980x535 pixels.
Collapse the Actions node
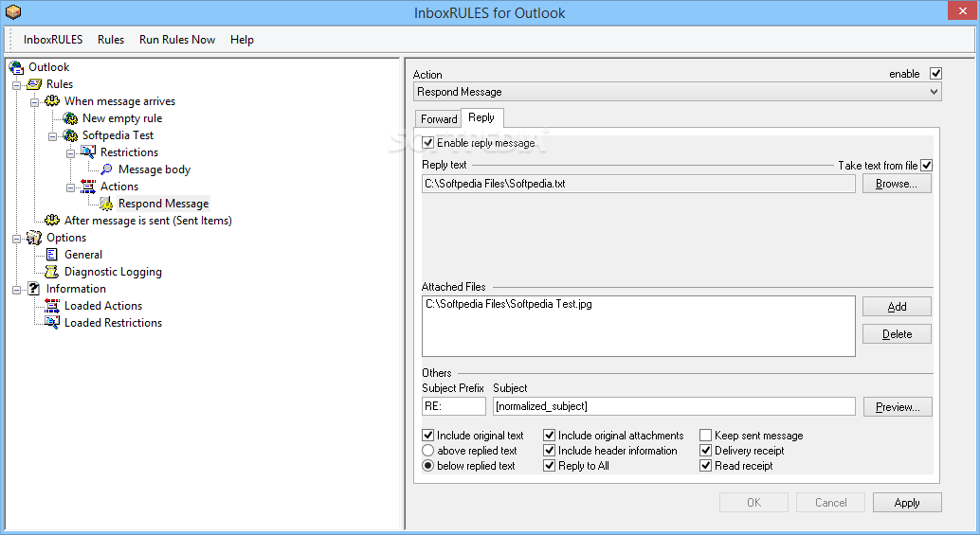click(x=71, y=187)
